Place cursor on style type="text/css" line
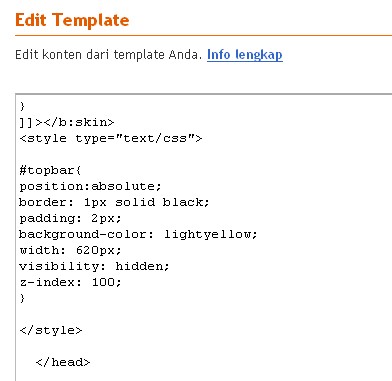The height and width of the screenshot is (381, 392). (111, 138)
